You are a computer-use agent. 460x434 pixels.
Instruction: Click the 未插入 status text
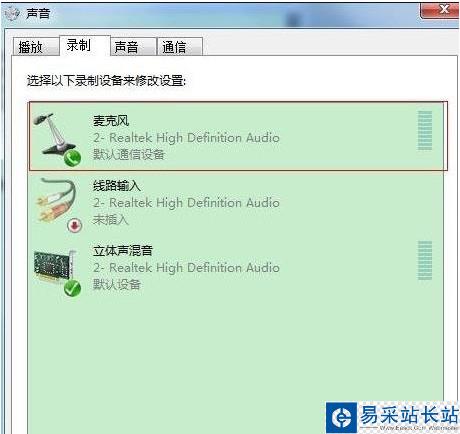(111, 220)
